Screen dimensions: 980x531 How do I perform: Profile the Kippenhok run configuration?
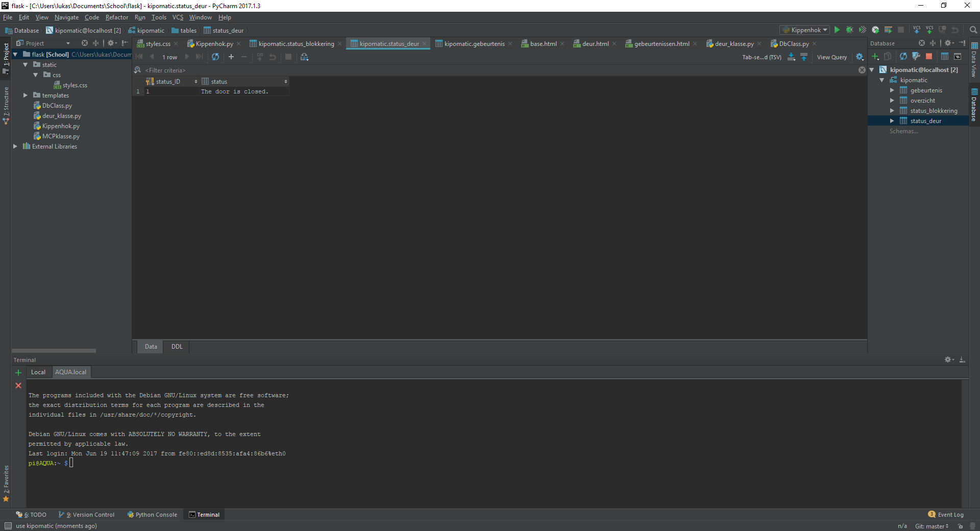(x=875, y=30)
